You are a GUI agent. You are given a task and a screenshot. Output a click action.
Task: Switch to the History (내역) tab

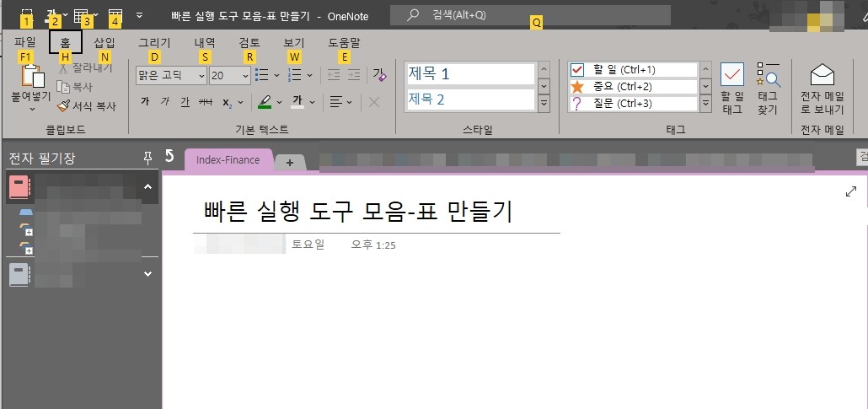pyautogui.click(x=205, y=42)
